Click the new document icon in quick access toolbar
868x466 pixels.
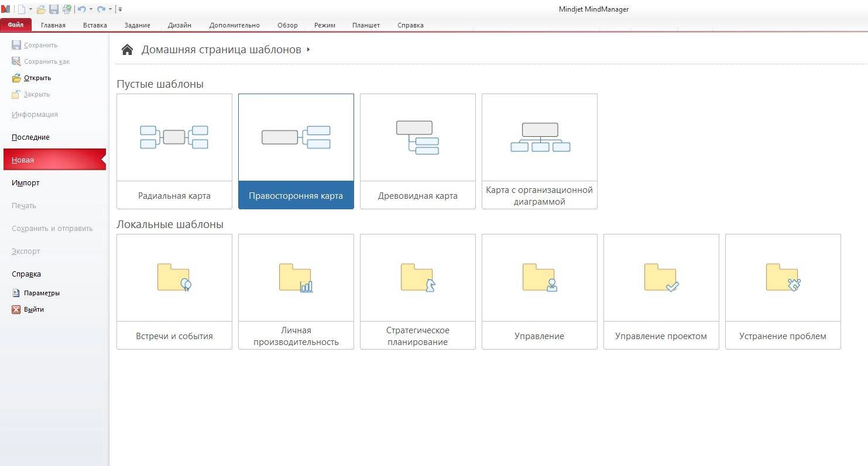22,9
